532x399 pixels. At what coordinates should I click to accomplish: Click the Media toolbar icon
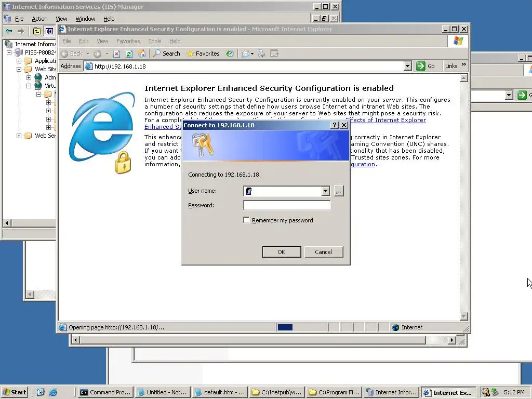(230, 54)
